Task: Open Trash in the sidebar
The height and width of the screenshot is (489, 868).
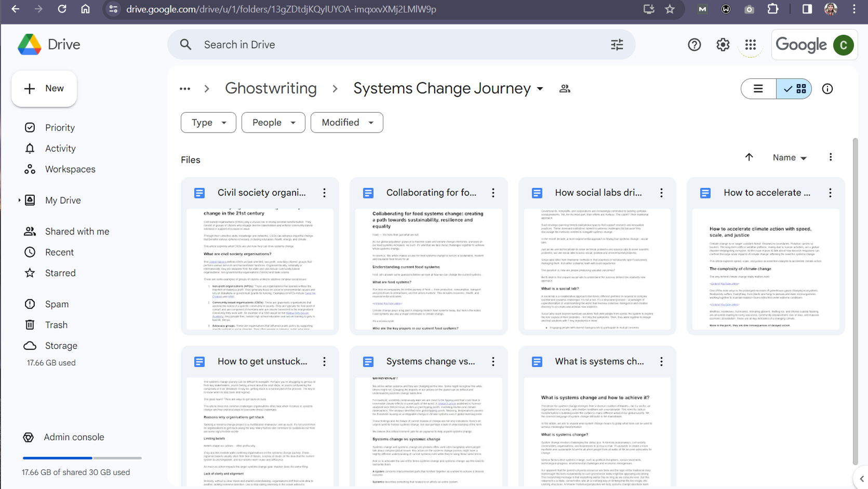Action: [x=56, y=325]
